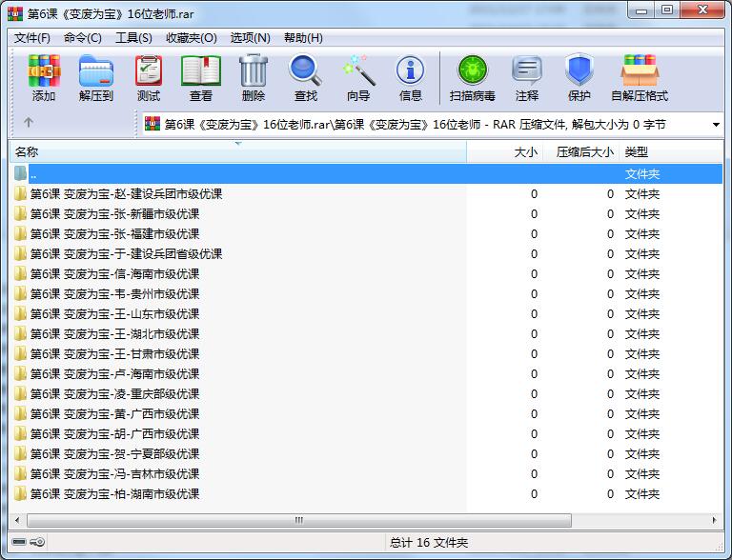Click 文件夹 type cell of 赵-建设兵团 row
The height and width of the screenshot is (560, 732).
click(x=641, y=193)
